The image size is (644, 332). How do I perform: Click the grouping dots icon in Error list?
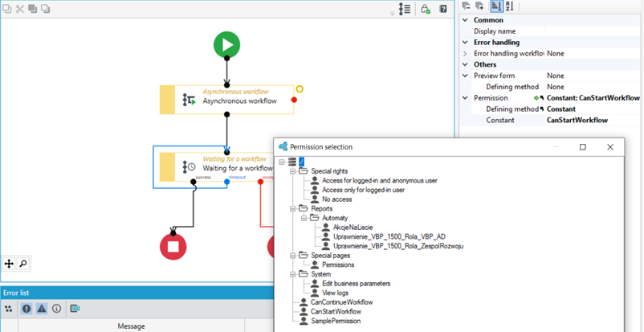8,308
